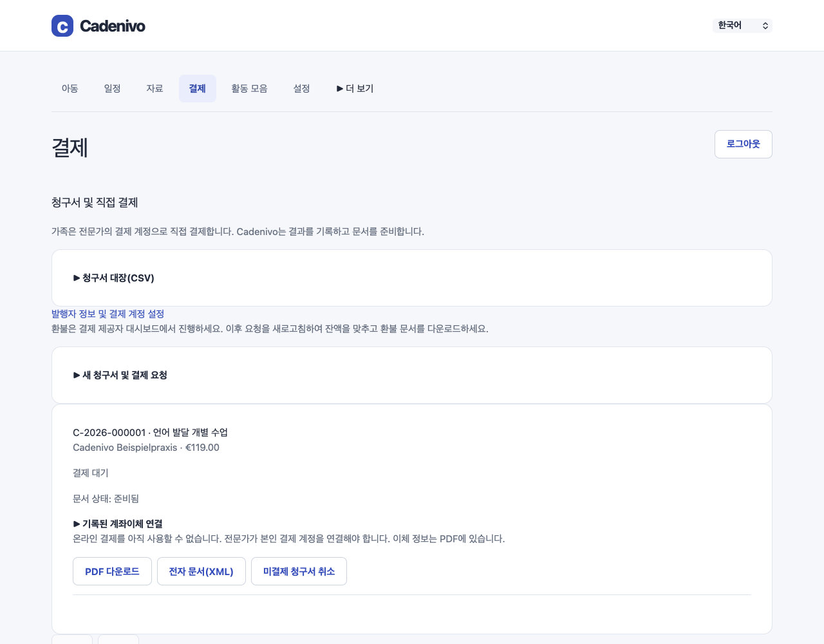This screenshot has height=644, width=824.
Task: Open the 한국어 language dropdown
Action: 742,25
